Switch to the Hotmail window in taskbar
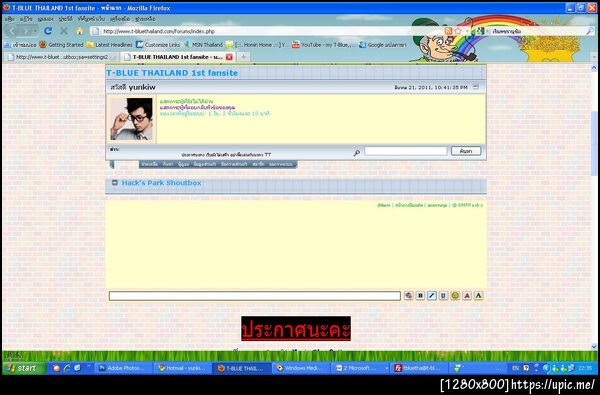 pos(183,368)
